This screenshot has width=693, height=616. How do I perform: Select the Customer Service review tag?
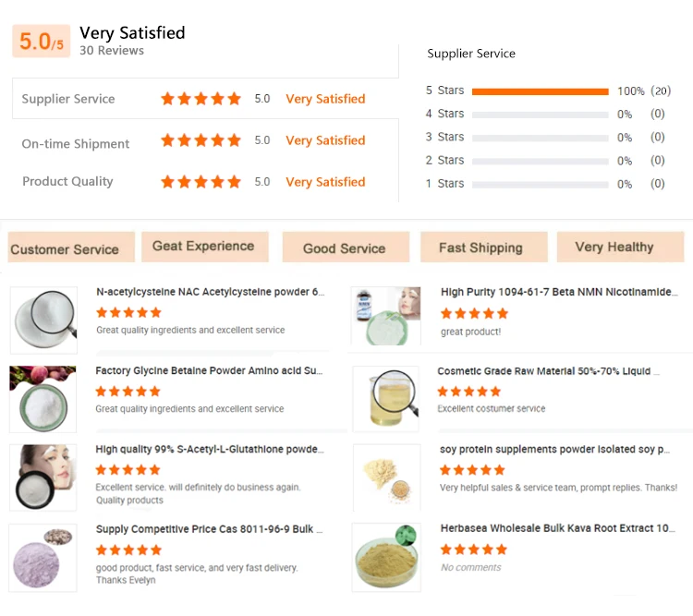coord(65,248)
